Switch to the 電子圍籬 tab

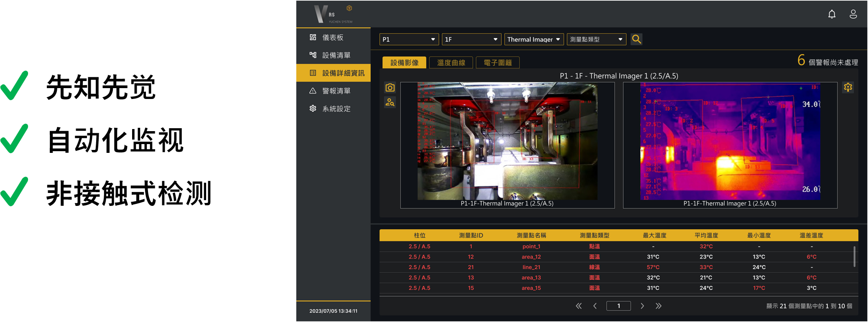(498, 63)
